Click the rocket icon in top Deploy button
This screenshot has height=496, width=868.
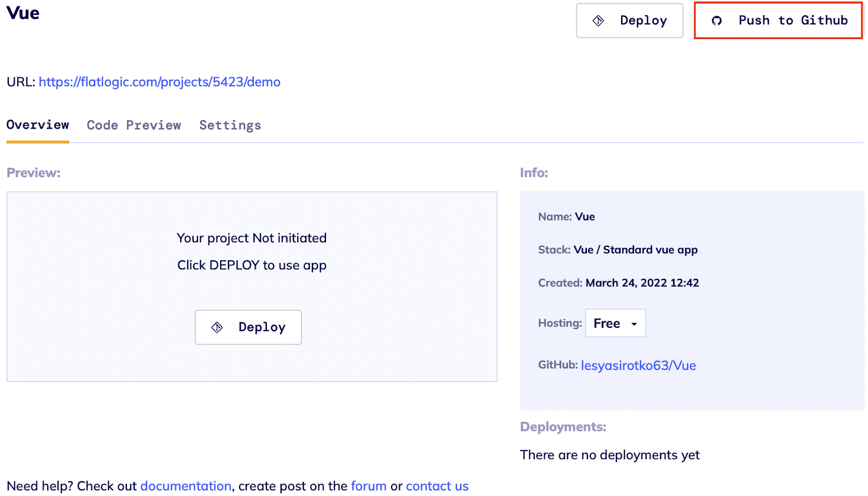(x=598, y=21)
